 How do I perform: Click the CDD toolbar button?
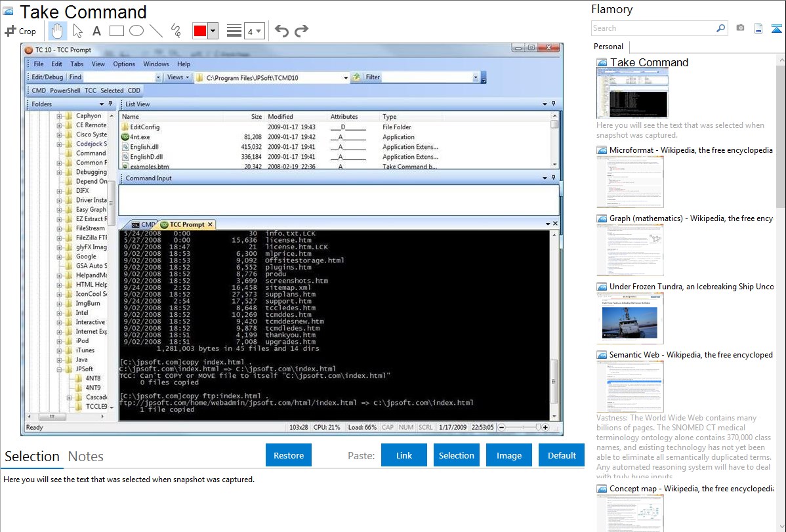point(134,91)
